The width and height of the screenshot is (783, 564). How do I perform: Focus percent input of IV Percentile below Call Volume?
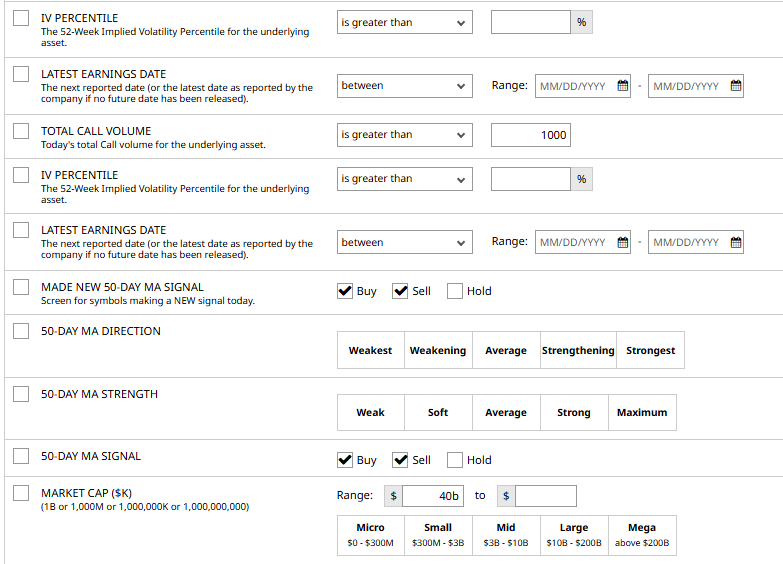pos(531,179)
